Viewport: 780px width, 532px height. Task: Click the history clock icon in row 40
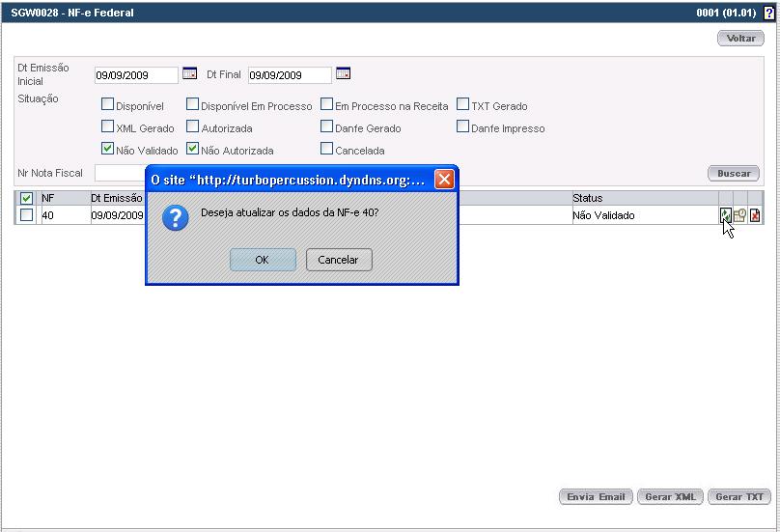(739, 215)
